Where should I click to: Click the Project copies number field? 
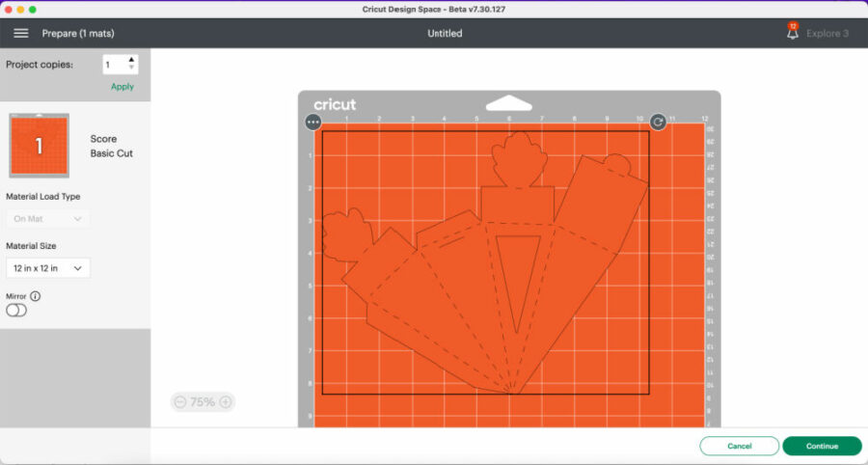114,65
